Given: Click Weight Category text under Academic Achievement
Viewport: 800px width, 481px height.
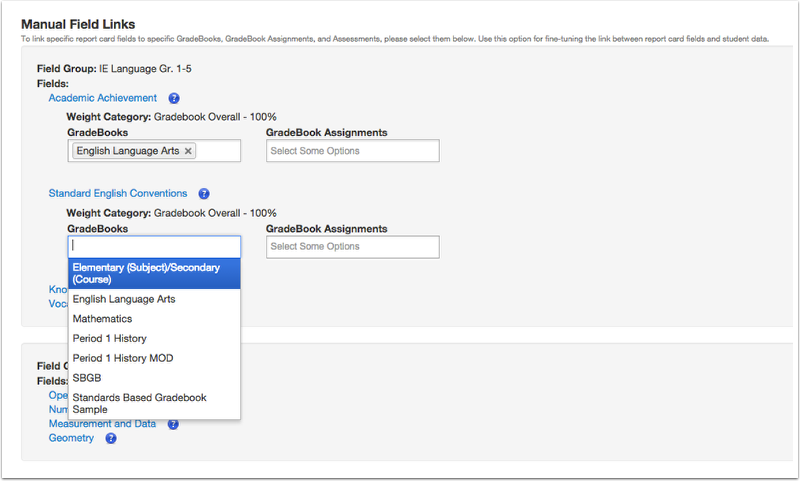Looking at the screenshot, I should click(171, 117).
